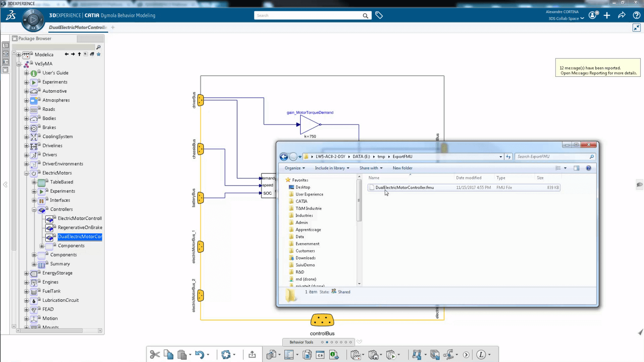Click the Package Browser forward arrow
The width and height of the screenshot is (644, 362).
[73, 54]
